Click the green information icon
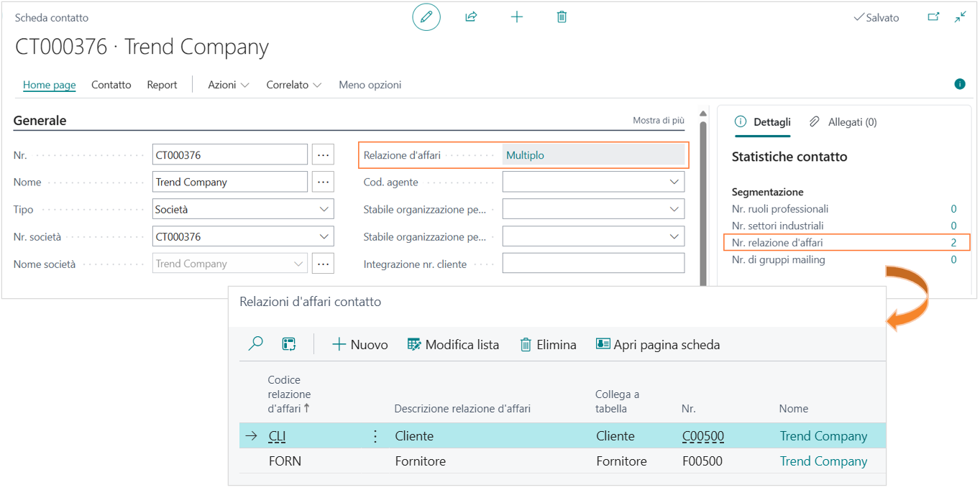This screenshot has height=490, width=980. (x=959, y=84)
